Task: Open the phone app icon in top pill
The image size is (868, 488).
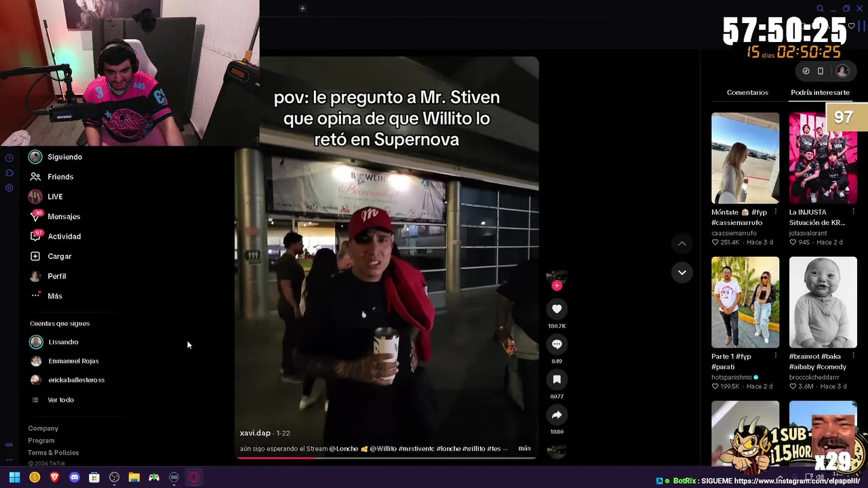Action: pyautogui.click(x=821, y=70)
